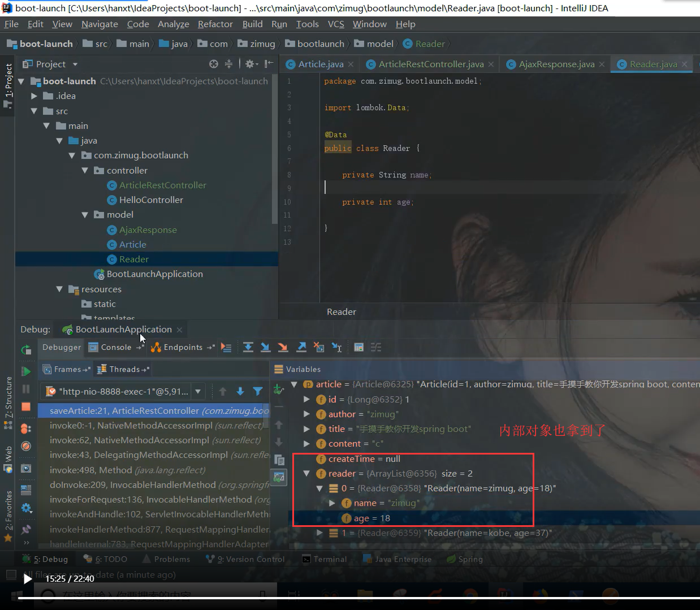Screen dimensions: 700x610
Task: Click Trace Current Stream Chain icon
Action: pyautogui.click(x=376, y=347)
